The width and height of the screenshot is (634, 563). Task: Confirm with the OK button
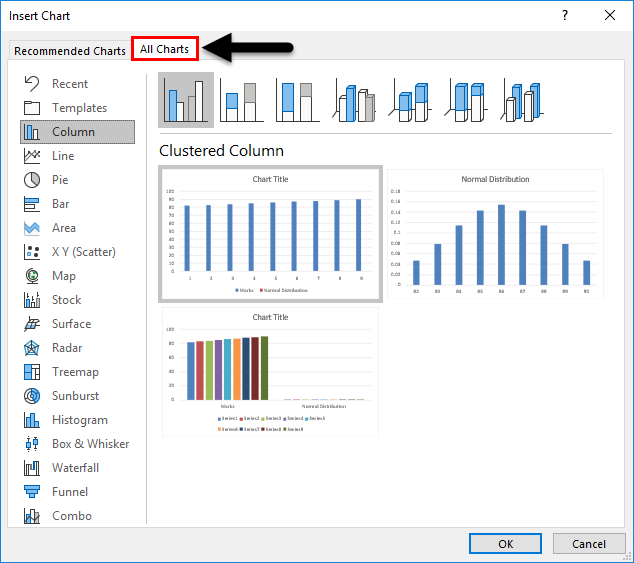click(x=505, y=544)
